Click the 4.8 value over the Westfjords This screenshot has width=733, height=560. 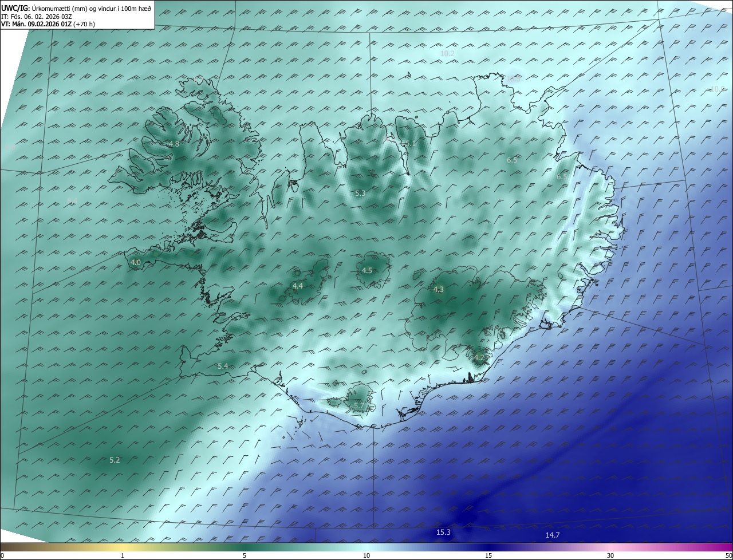coord(174,144)
